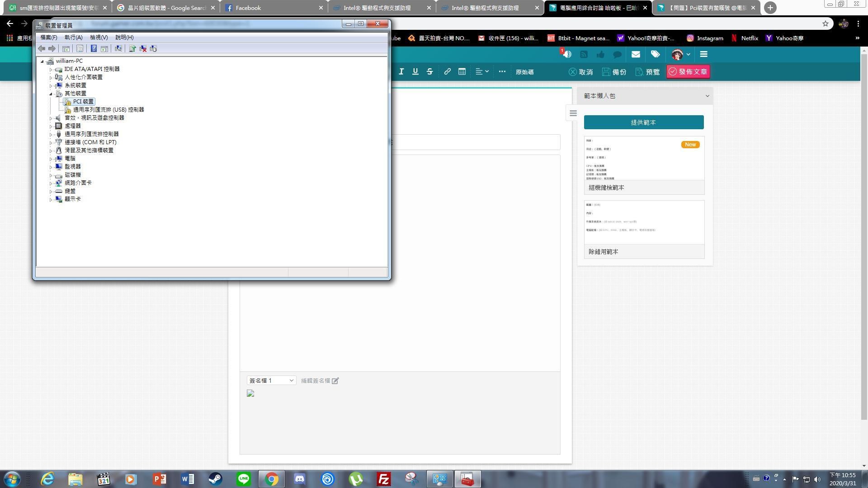Expand the IDE ATA/ATAPI 控制器 node
Screen dimensions: 868x488
[51, 70]
